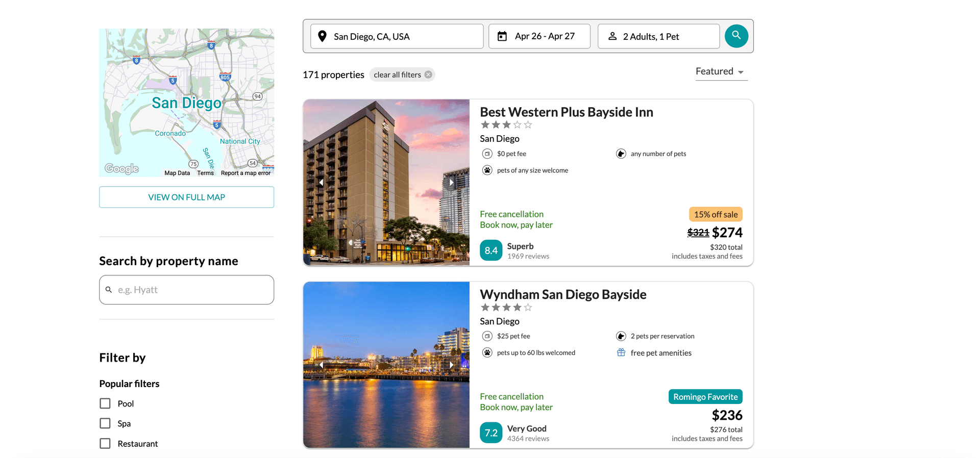Click the Best Western hotel photo
980x458 pixels.
click(x=386, y=182)
